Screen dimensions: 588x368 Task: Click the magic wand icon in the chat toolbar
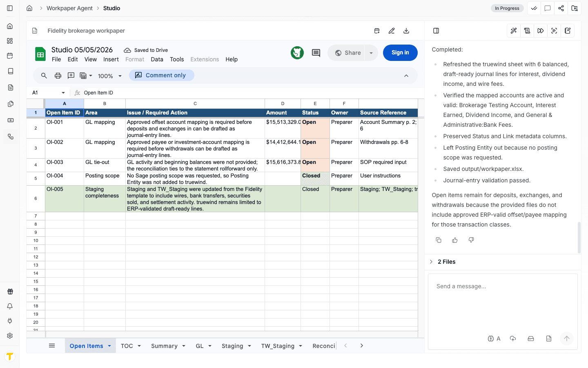[514, 31]
